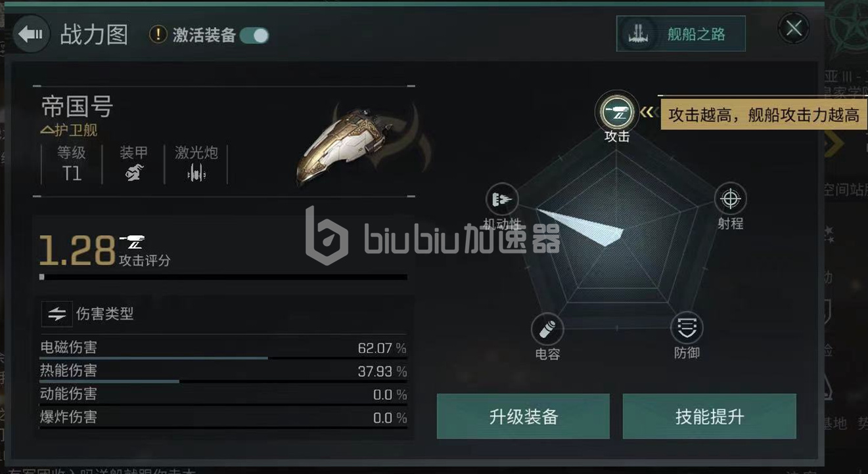Select the 攻击 attack radar icon
868x474 pixels.
coord(617,113)
